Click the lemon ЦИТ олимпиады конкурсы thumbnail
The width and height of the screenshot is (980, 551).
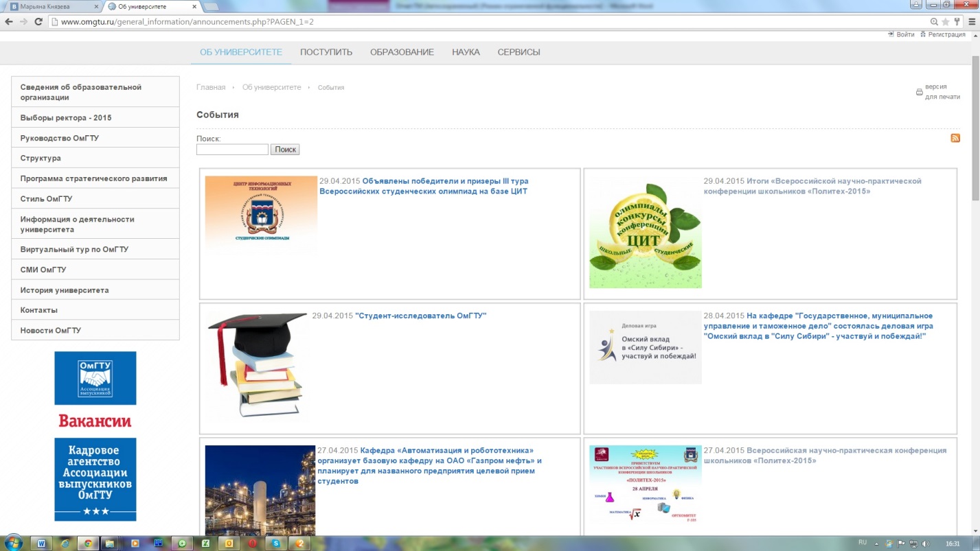coord(646,232)
